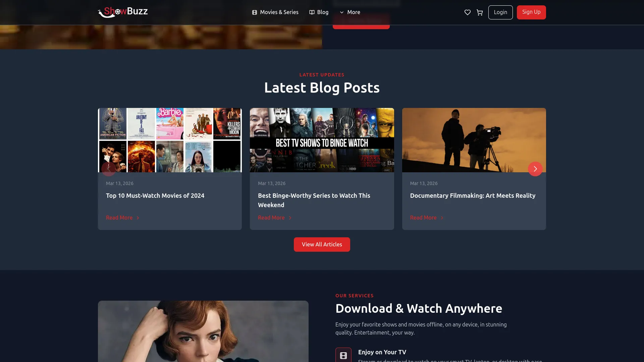
Task: Open the shopping cart icon
Action: (x=480, y=12)
